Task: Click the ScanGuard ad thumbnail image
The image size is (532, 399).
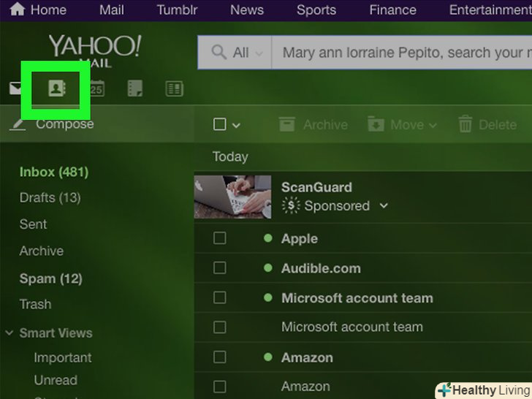Action: [x=232, y=197]
